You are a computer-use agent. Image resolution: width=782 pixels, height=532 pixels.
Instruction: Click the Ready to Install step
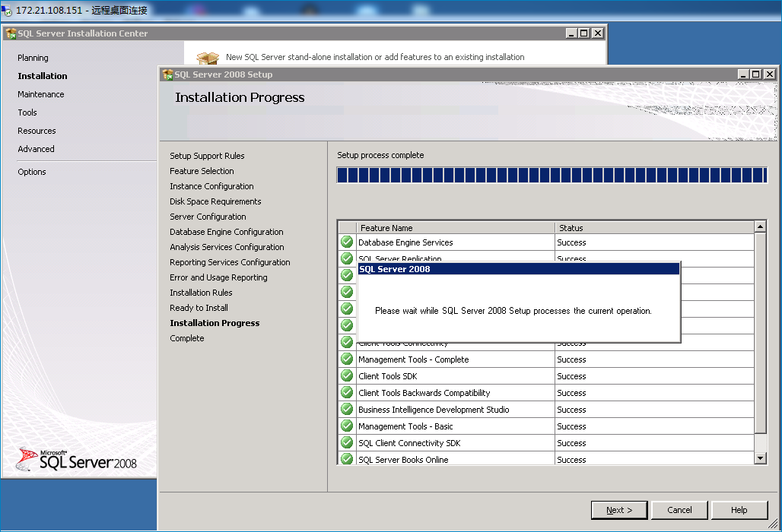tap(199, 308)
